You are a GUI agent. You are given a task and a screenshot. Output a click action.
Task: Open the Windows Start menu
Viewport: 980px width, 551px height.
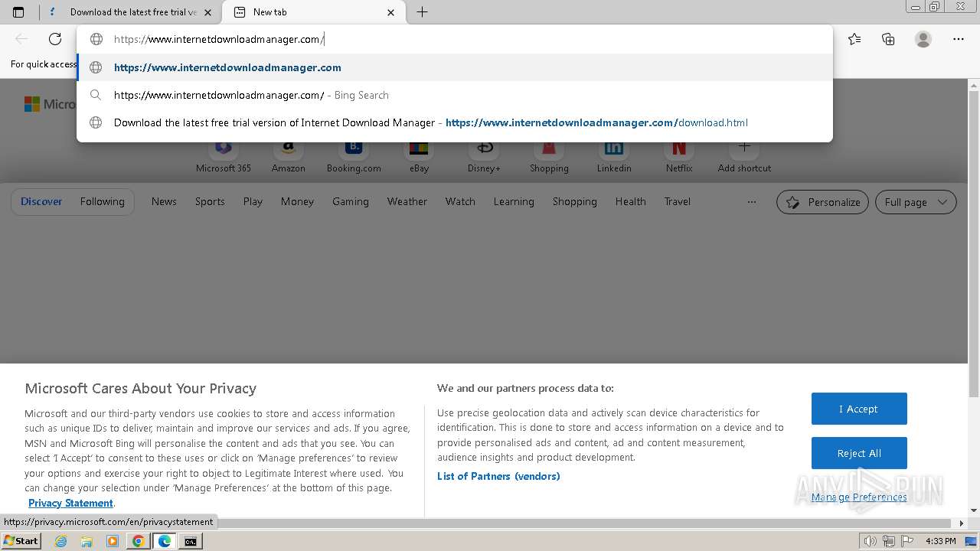click(21, 541)
